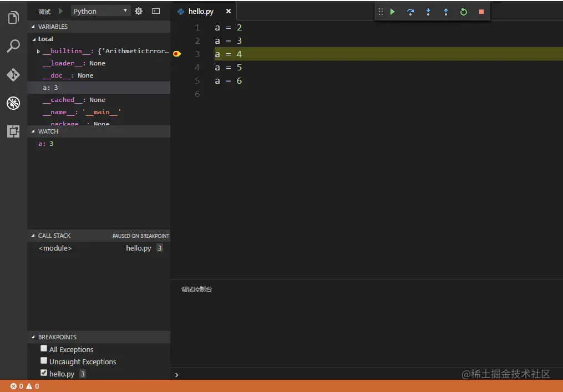Collapse the BREAKPOINTS section
The width and height of the screenshot is (563, 392).
tap(33, 337)
